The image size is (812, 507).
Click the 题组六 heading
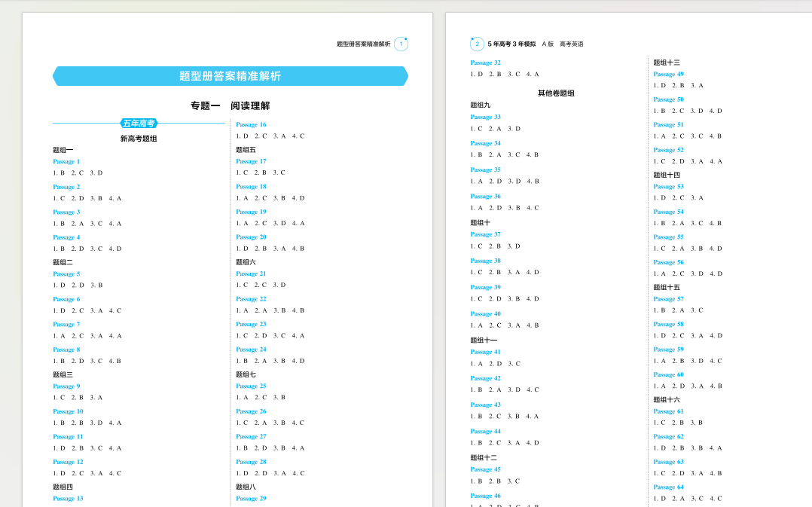point(246,262)
